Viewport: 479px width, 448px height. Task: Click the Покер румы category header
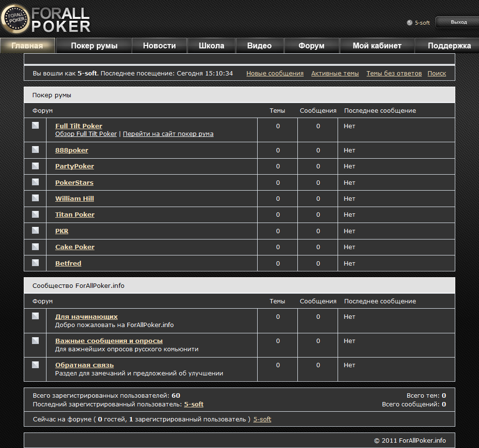click(x=239, y=95)
